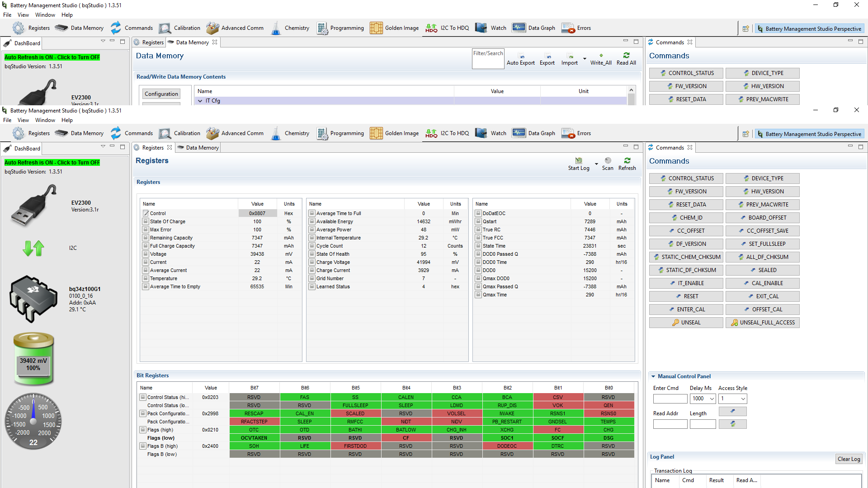Open Data Graph in front window toolbar
This screenshot has height=488, width=868.
click(x=533, y=133)
